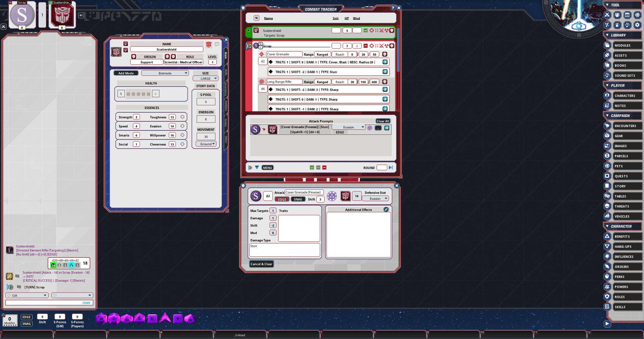Open the Botmode mode selector dropdown

coord(165,73)
